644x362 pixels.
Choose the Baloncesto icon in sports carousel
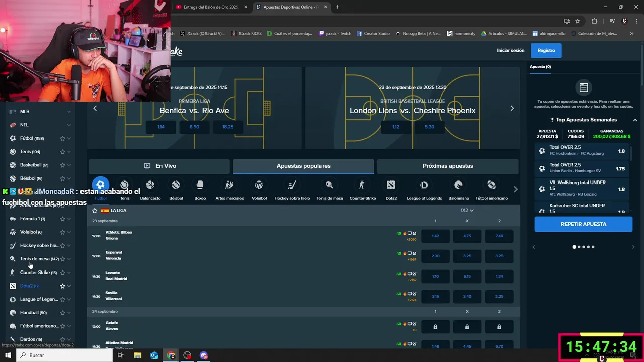click(x=150, y=185)
